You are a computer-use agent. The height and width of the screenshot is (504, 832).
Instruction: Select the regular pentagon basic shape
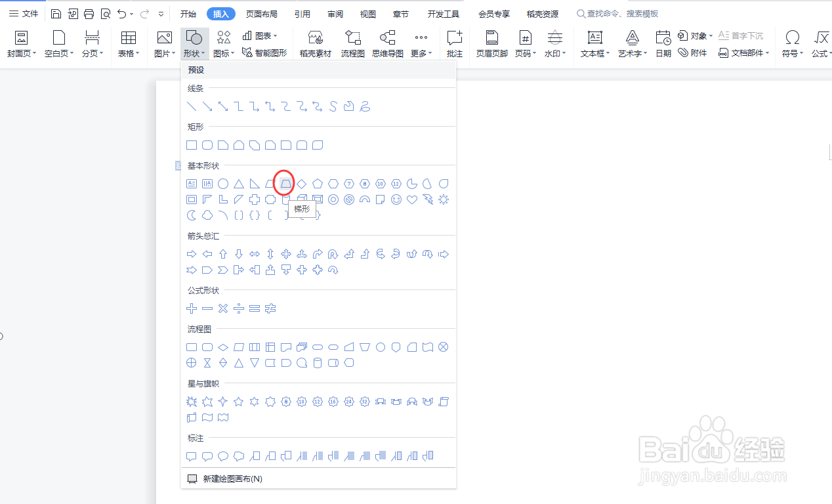(x=318, y=184)
